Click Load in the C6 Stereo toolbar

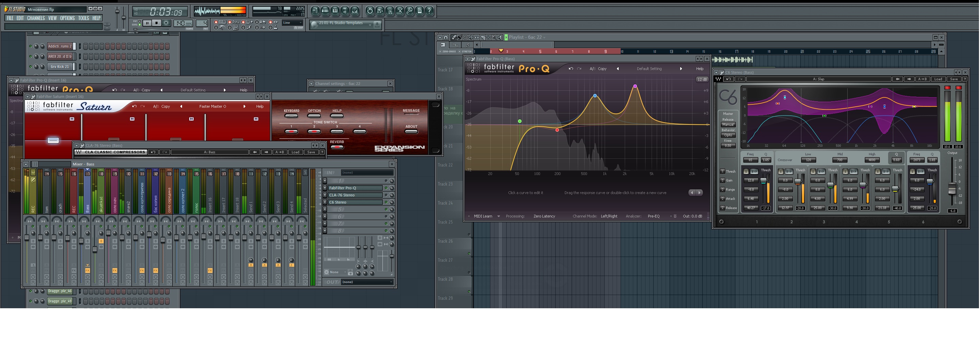[938, 79]
